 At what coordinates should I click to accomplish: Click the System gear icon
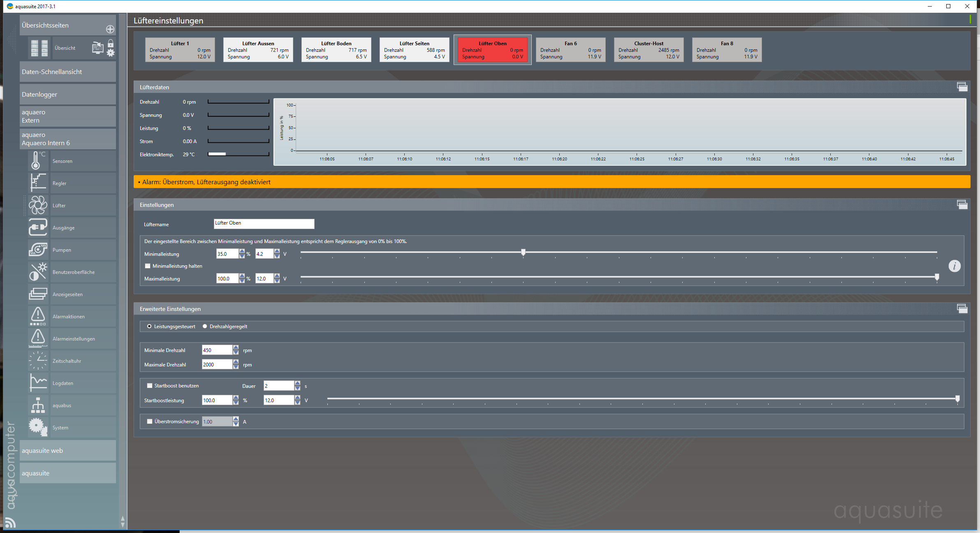pyautogui.click(x=37, y=427)
